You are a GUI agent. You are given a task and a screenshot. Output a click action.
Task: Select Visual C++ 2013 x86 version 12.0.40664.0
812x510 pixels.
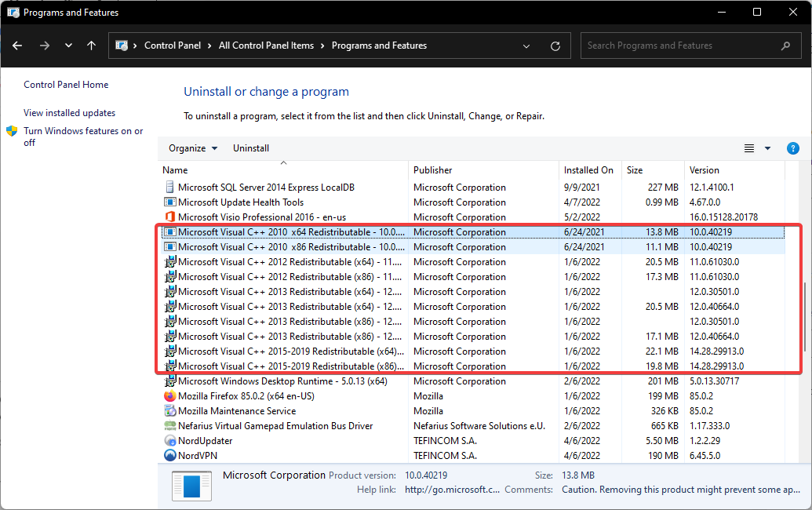pyautogui.click(x=290, y=337)
